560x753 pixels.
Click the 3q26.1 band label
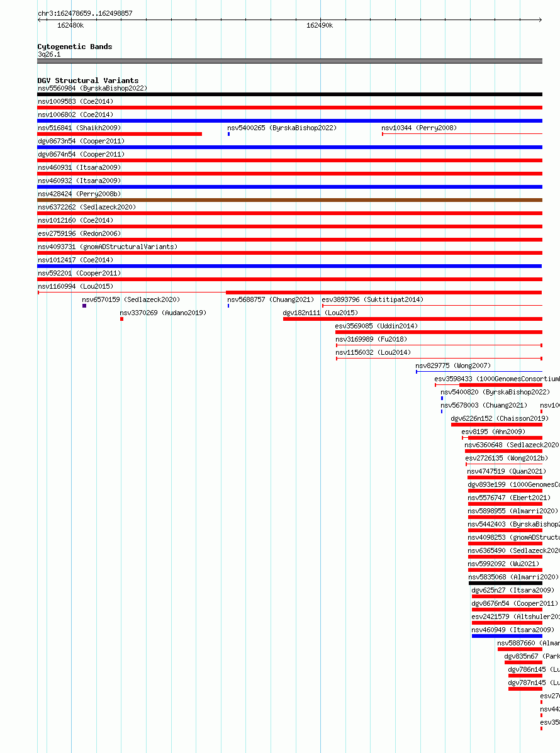click(49, 54)
